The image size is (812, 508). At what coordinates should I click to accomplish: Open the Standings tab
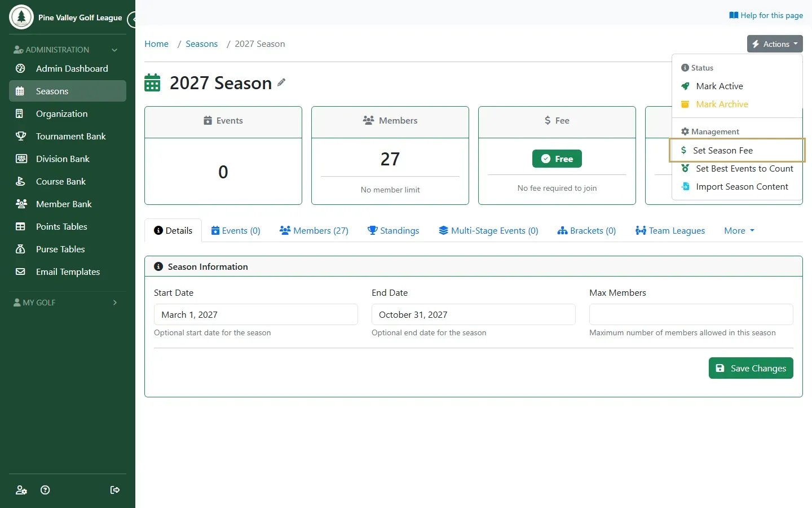394,230
